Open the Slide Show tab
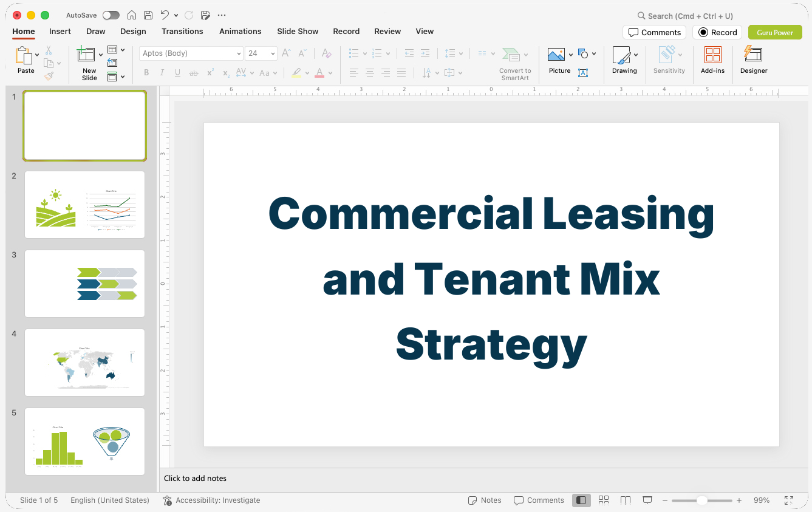This screenshot has height=512, width=812. (x=298, y=31)
